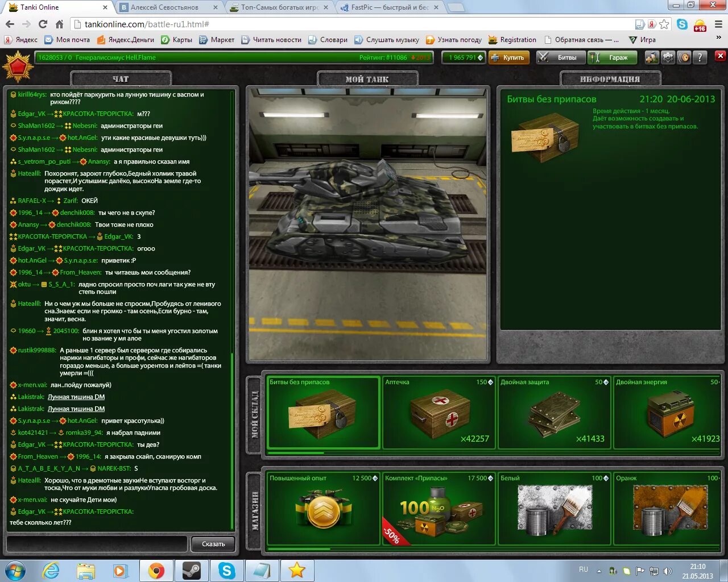The image size is (728, 582).
Task: Click the Windows volume icon in the tray
Action: tap(668, 570)
